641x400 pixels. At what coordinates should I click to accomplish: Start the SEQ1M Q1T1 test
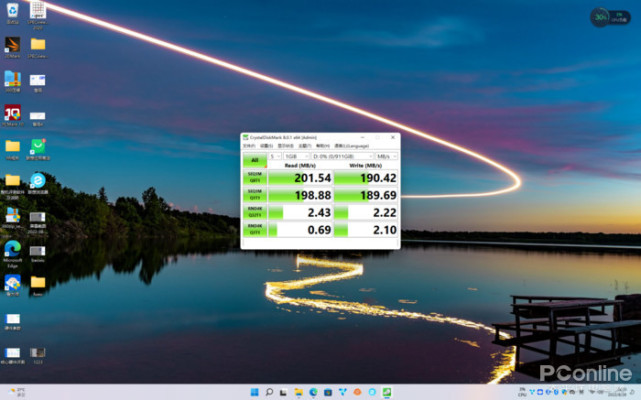[x=254, y=194]
